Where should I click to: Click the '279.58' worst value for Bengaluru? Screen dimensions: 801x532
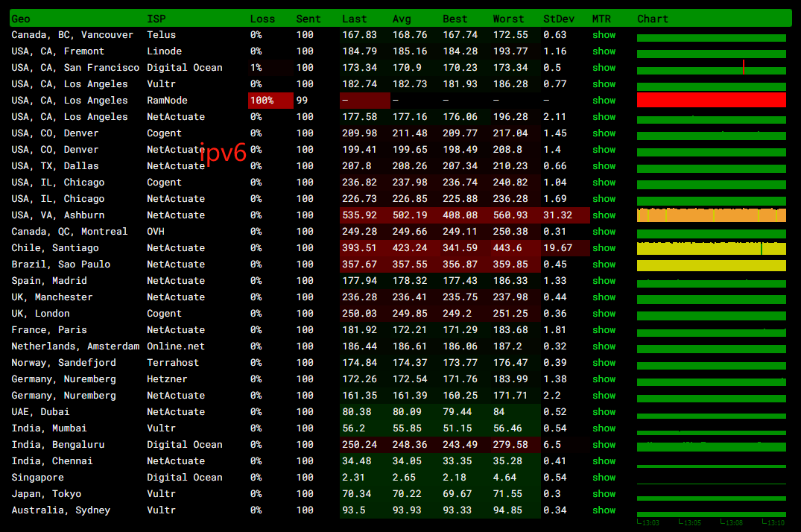pos(510,445)
